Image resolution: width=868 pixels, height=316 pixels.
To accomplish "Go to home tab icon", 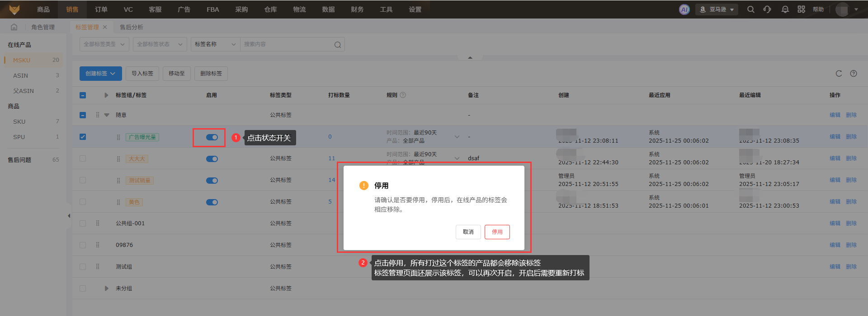I will click(x=14, y=27).
